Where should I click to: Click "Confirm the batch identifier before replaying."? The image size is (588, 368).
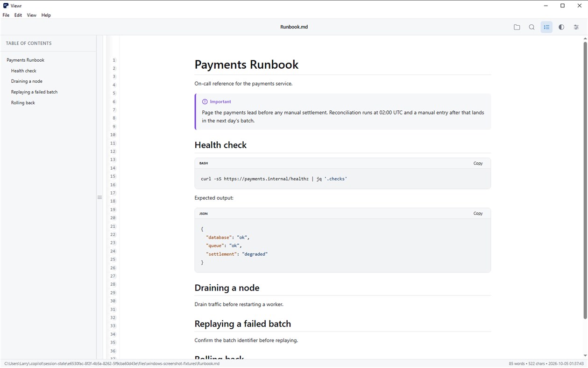pos(246,340)
